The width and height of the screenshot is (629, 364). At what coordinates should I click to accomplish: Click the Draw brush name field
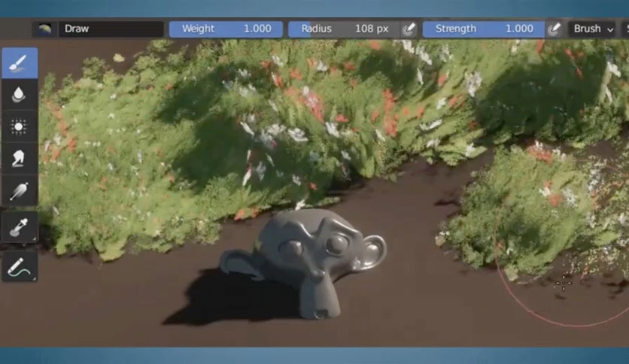coord(111,29)
